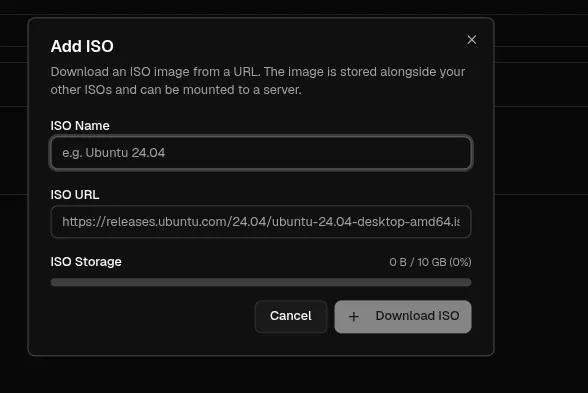Click the 'ISO Name' label

pyautogui.click(x=80, y=126)
